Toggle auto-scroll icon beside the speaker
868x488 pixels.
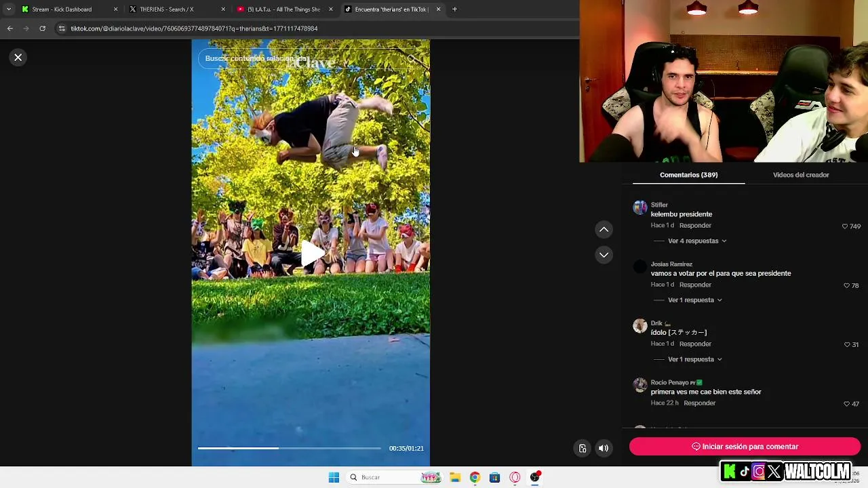click(583, 448)
